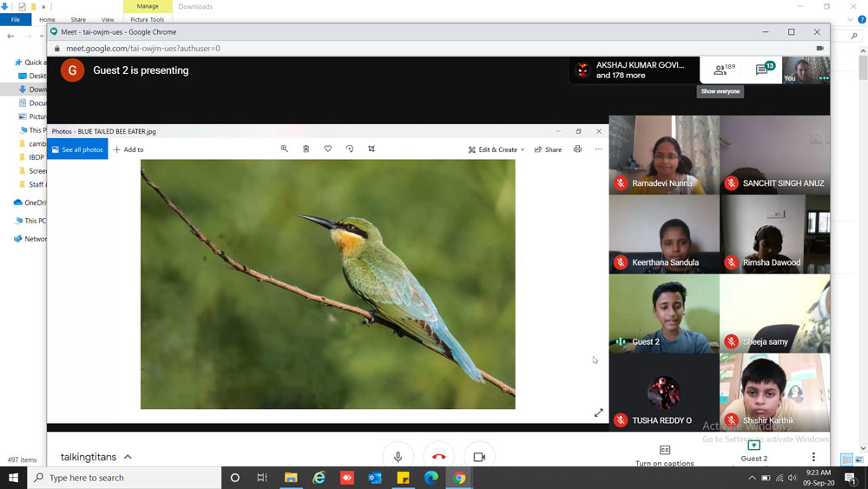Turn on captions
This screenshot has height=489, width=868.
tap(665, 455)
